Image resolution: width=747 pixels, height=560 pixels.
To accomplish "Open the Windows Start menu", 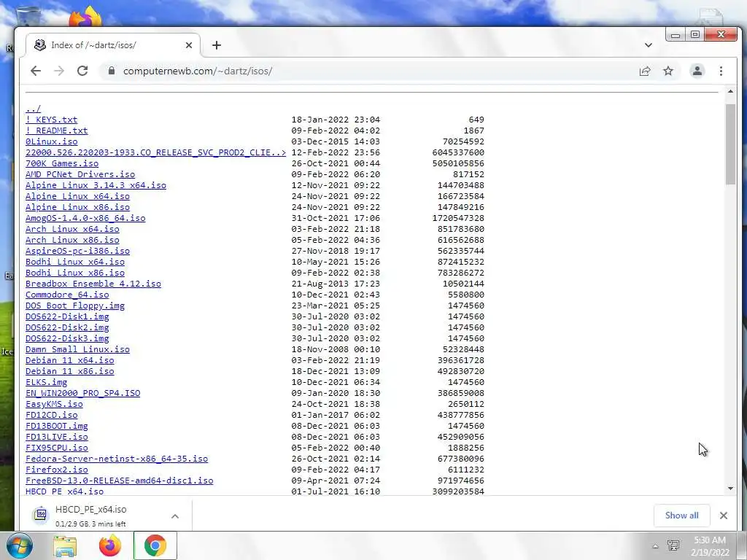I will [x=19, y=545].
